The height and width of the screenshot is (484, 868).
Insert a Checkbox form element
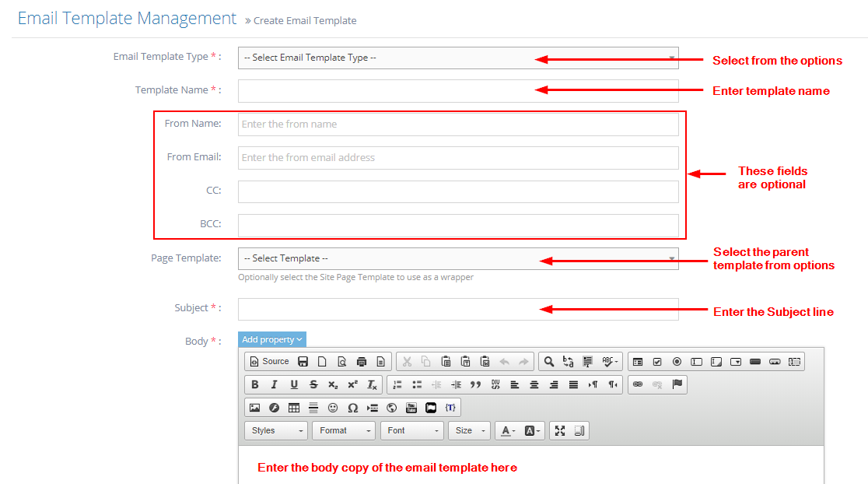click(658, 361)
